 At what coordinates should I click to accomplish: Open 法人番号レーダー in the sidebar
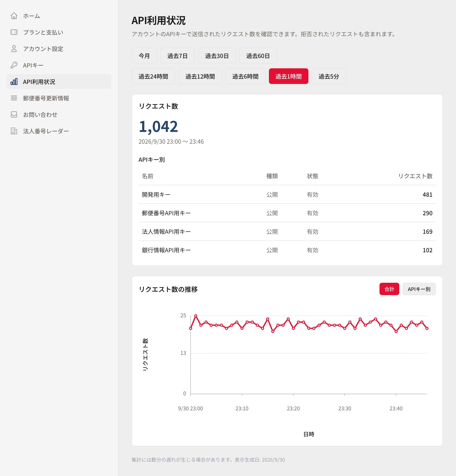pyautogui.click(x=59, y=131)
